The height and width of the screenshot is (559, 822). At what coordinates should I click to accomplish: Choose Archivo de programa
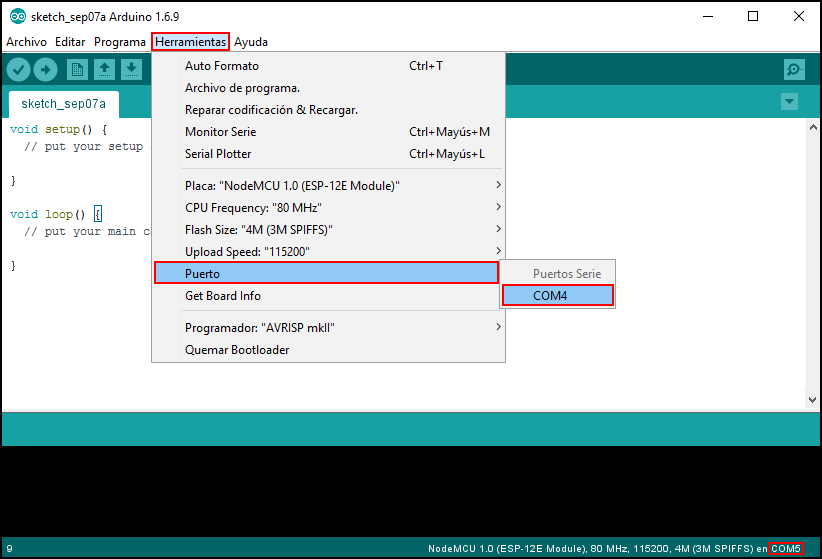(x=328, y=88)
